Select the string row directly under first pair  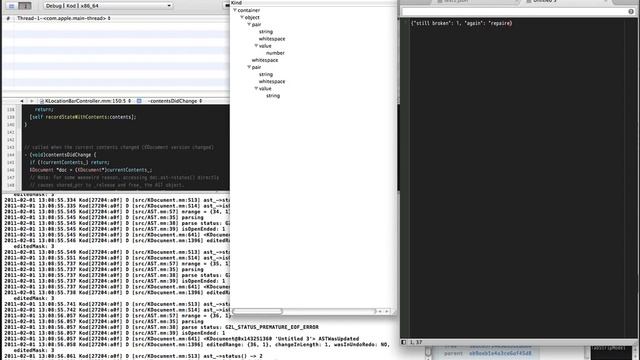click(266, 31)
